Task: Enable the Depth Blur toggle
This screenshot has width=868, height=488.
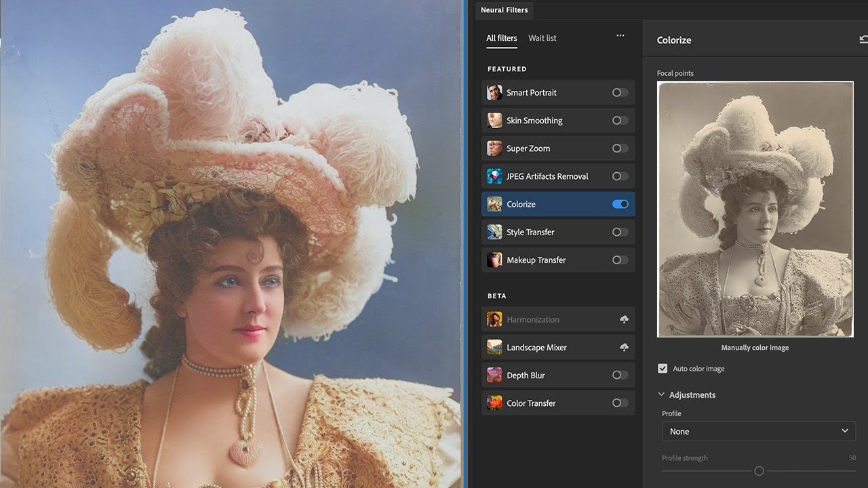Action: (x=620, y=375)
